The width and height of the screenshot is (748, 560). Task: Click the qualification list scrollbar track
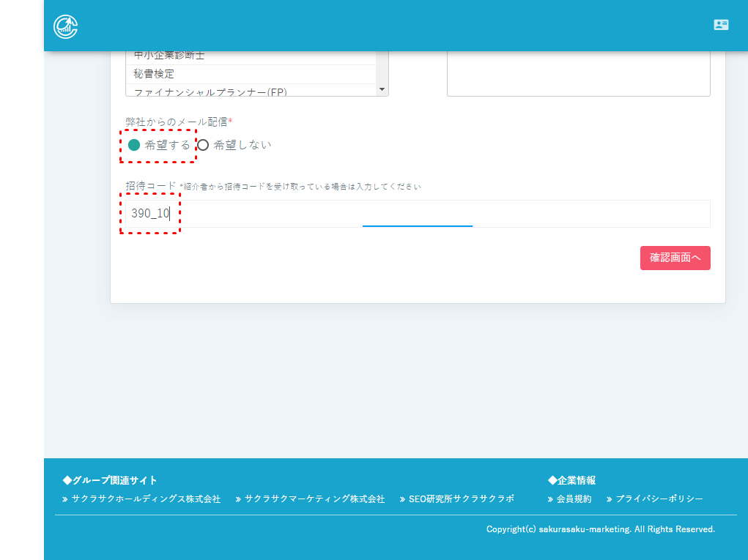381,70
